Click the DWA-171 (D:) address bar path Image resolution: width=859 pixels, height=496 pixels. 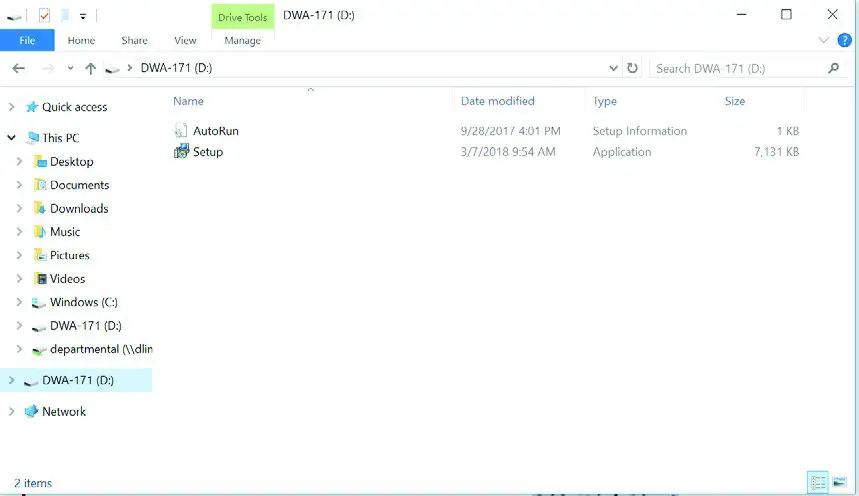[176, 68]
